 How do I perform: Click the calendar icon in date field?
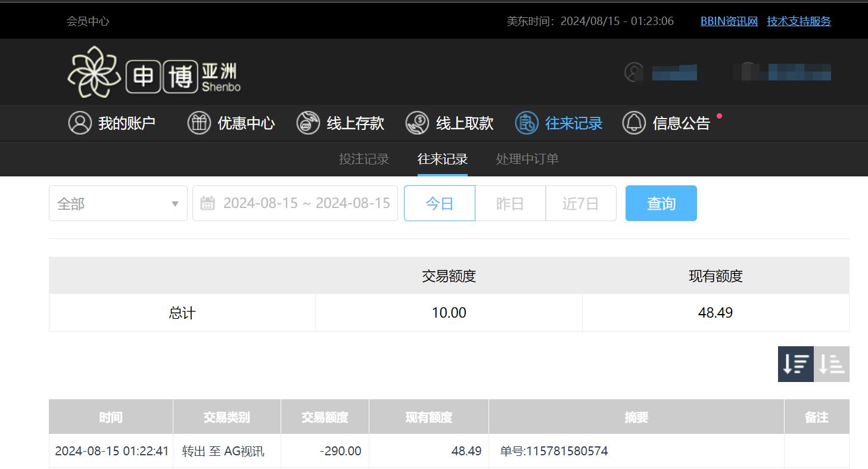207,203
